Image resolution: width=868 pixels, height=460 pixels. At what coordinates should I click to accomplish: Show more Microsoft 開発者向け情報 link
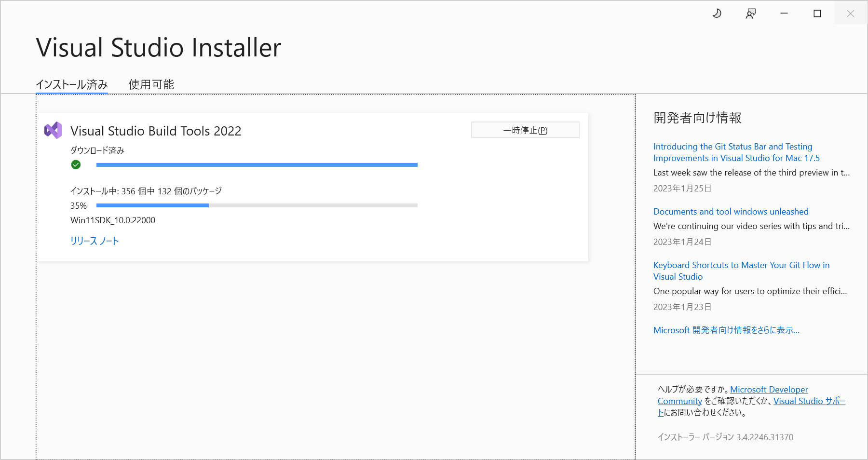click(x=726, y=330)
